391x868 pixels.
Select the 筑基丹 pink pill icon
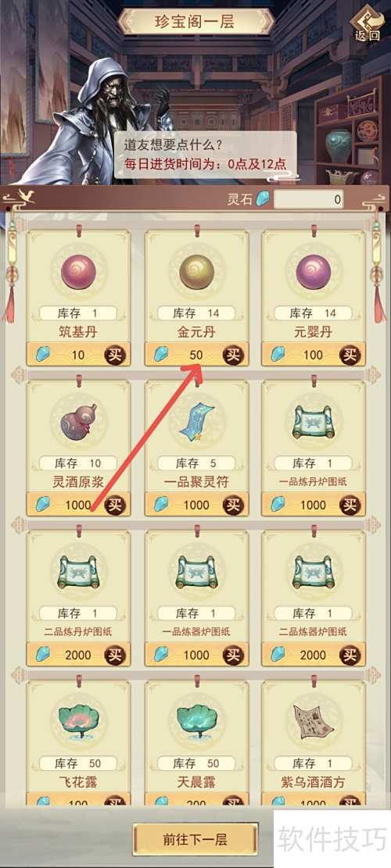coord(79,273)
